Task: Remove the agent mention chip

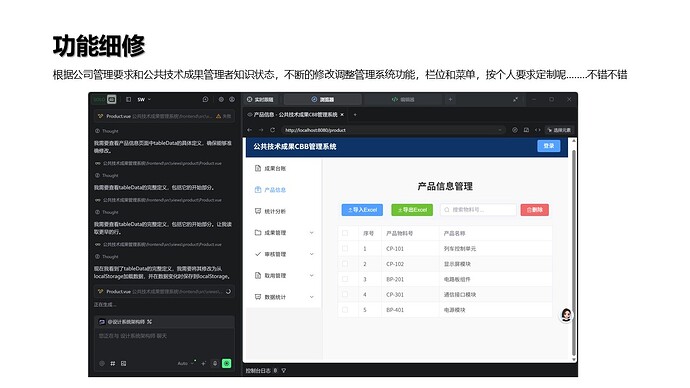Action: (x=150, y=322)
